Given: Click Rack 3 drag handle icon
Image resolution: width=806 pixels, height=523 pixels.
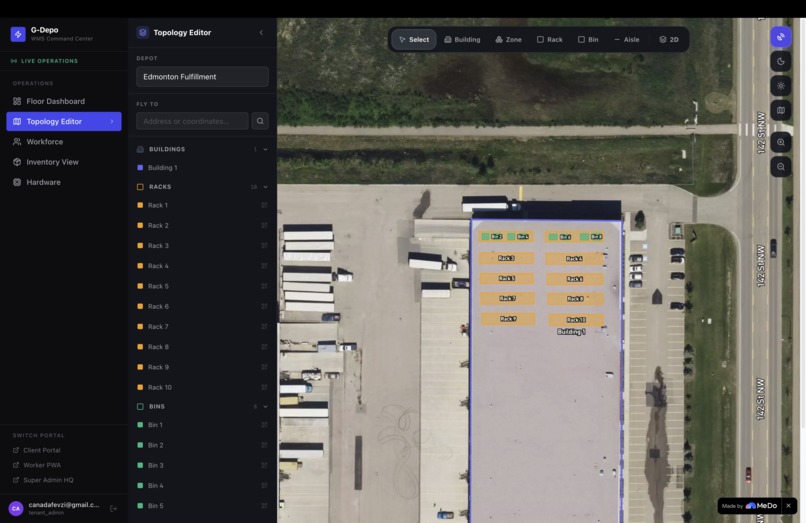Looking at the screenshot, I should pyautogui.click(x=264, y=246).
